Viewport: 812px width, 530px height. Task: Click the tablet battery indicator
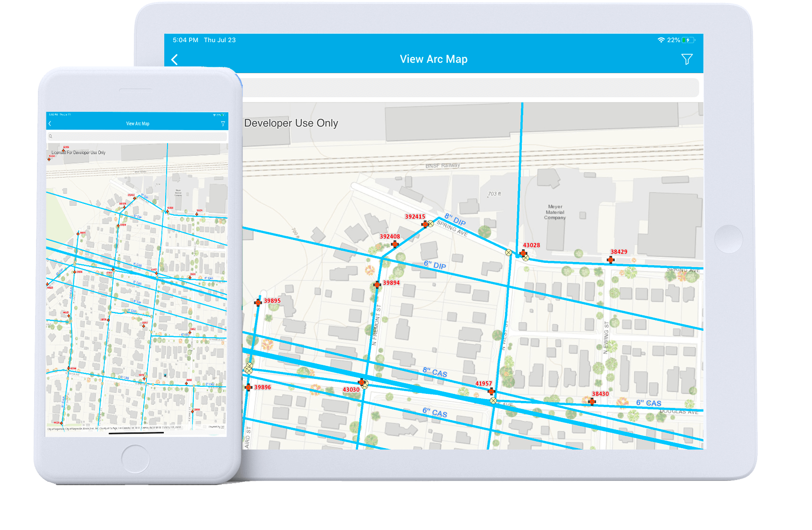688,40
